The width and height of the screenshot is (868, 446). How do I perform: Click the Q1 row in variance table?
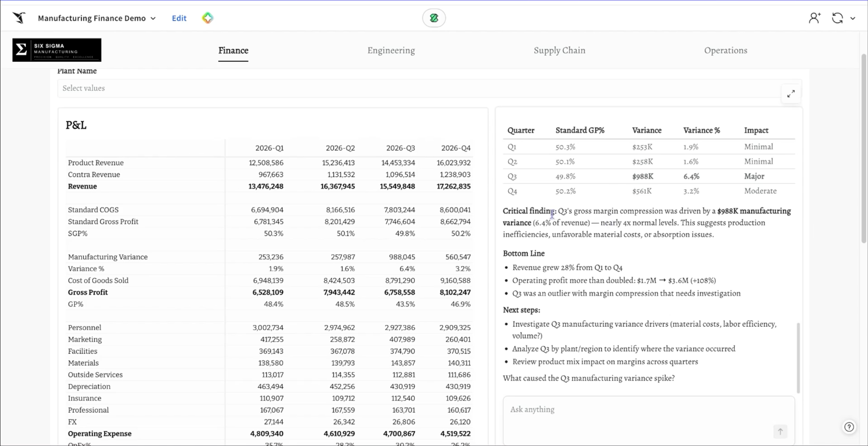click(x=649, y=147)
